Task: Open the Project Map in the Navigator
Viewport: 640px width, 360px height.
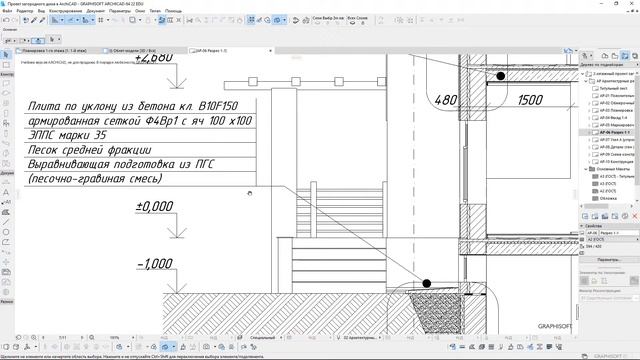Action: [x=605, y=56]
